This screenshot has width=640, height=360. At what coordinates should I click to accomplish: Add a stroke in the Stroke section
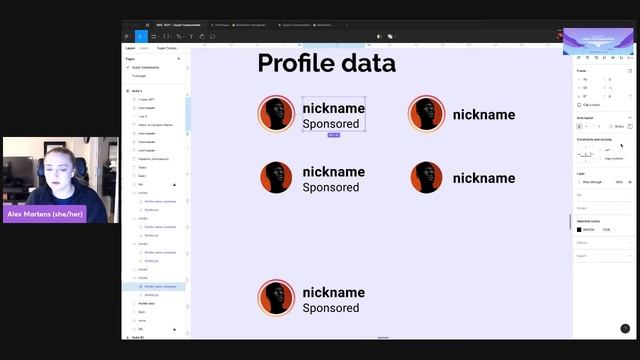coord(630,208)
